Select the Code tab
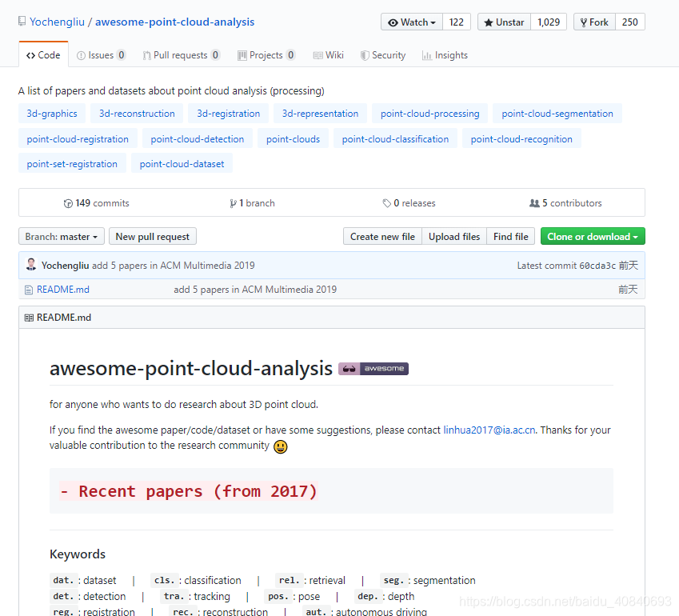 tap(43, 55)
